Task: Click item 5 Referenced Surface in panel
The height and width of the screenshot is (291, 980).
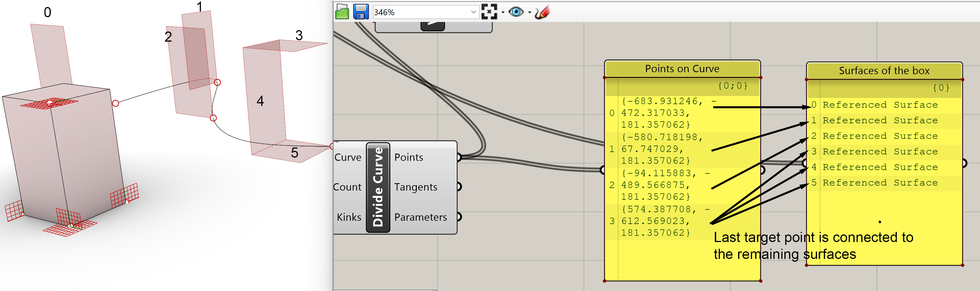Action: tap(880, 183)
